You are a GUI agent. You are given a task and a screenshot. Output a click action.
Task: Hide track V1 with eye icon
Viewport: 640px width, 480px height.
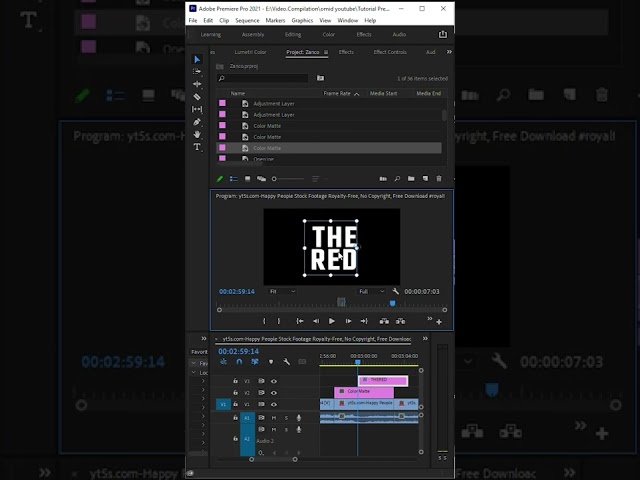(274, 404)
